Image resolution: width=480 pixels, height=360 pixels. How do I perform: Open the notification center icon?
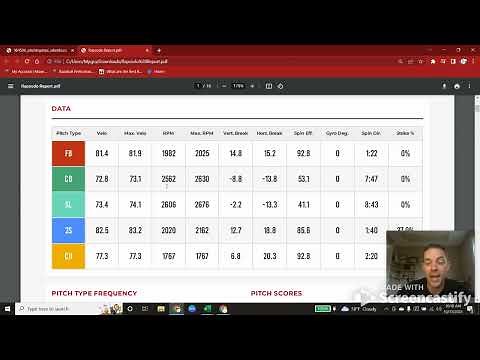point(470,309)
